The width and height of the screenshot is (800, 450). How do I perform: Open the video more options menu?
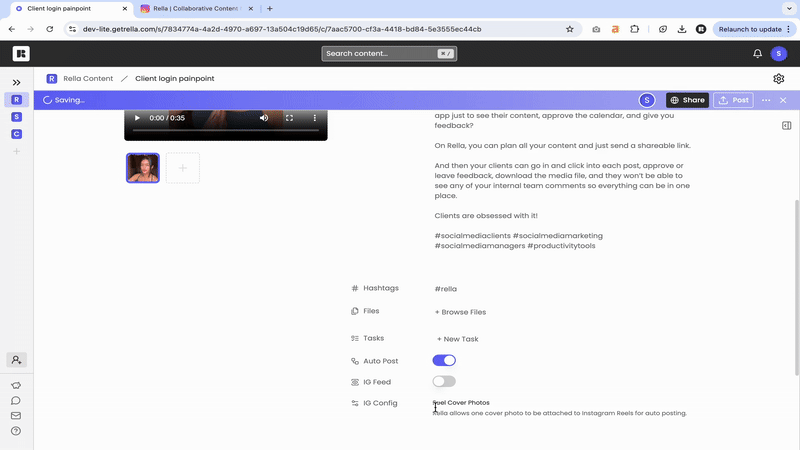point(315,118)
